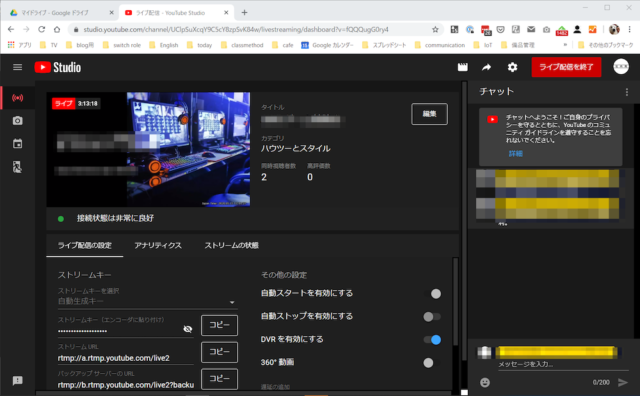Open the Apps shortcut in bookmarks bar
Image resolution: width=640 pixels, height=396 pixels.
pos(20,45)
